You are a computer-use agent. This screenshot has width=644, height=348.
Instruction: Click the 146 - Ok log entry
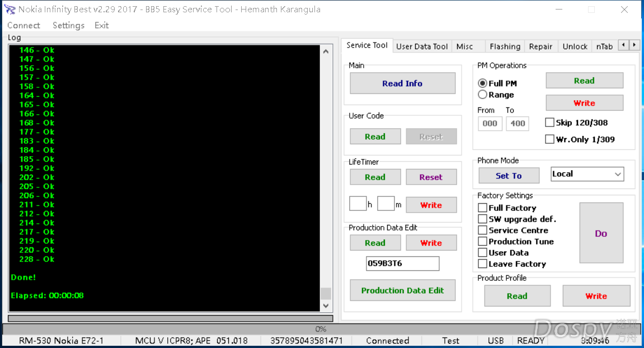(36, 50)
